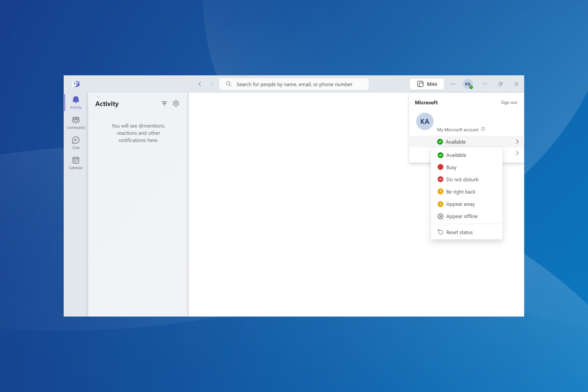Set status to Appear away

[x=466, y=204]
